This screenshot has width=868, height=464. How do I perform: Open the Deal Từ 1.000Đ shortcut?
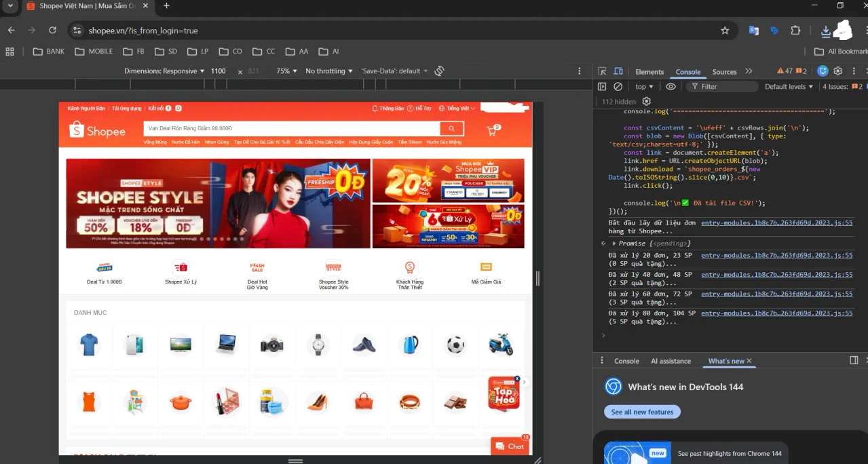click(105, 272)
